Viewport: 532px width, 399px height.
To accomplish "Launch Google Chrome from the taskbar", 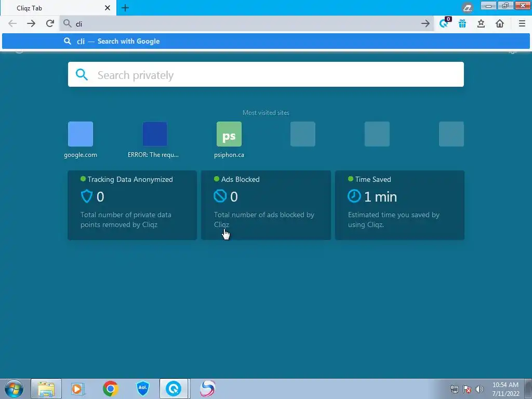I will [x=111, y=389].
